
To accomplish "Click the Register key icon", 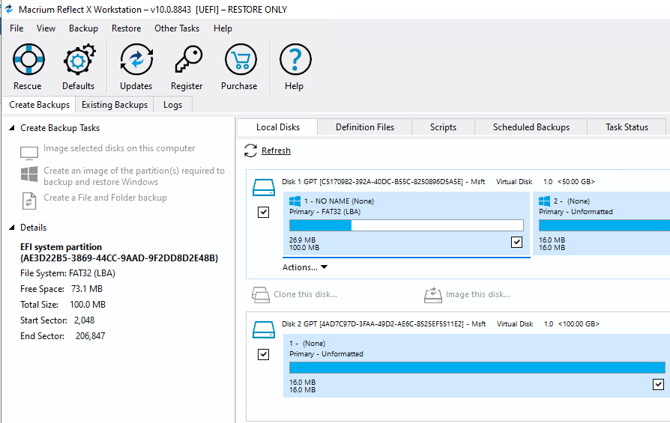I will pos(187,62).
